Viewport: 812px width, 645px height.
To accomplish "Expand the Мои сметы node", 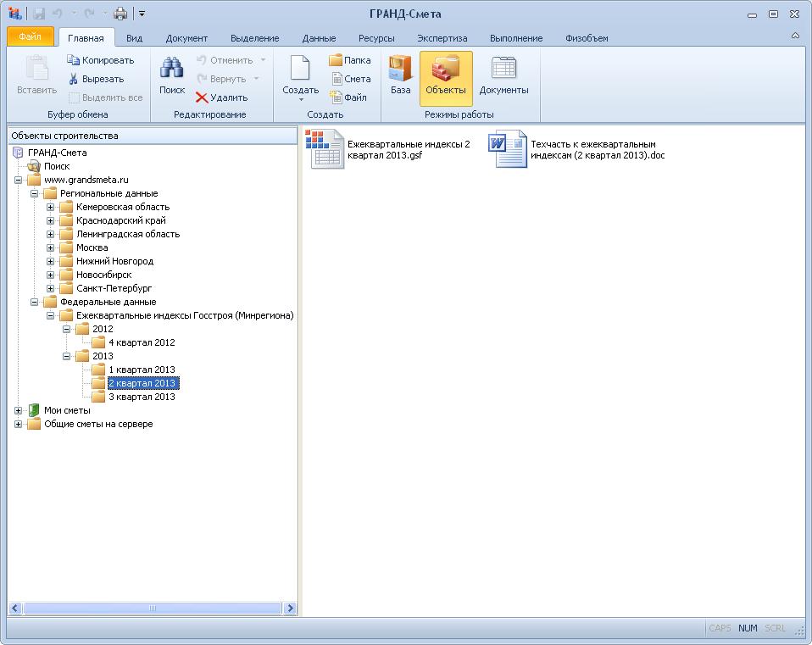I will [x=18, y=410].
